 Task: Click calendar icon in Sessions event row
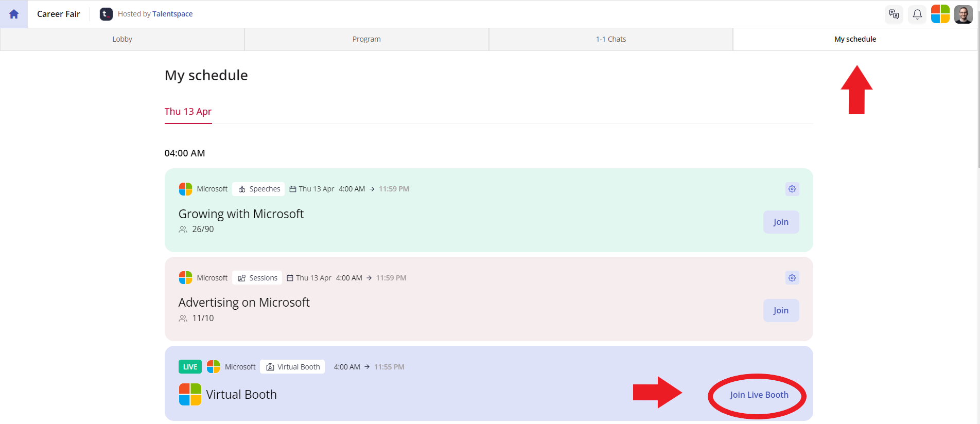[290, 278]
